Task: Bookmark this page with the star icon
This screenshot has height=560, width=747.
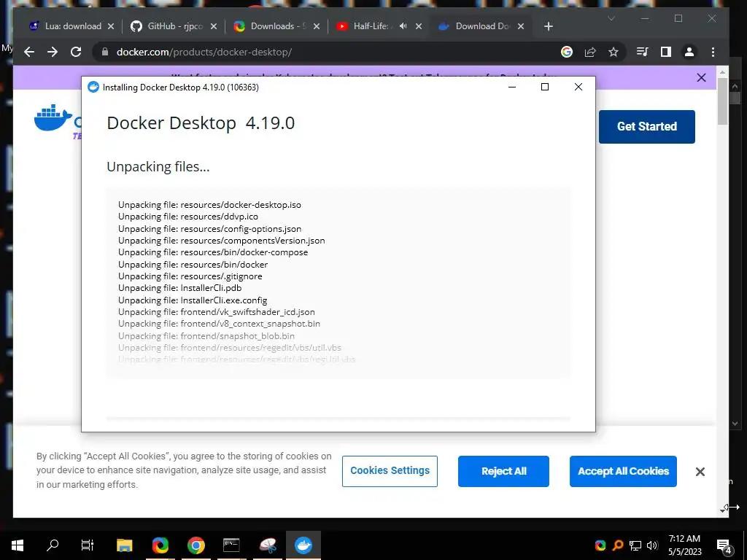Action: 614,52
